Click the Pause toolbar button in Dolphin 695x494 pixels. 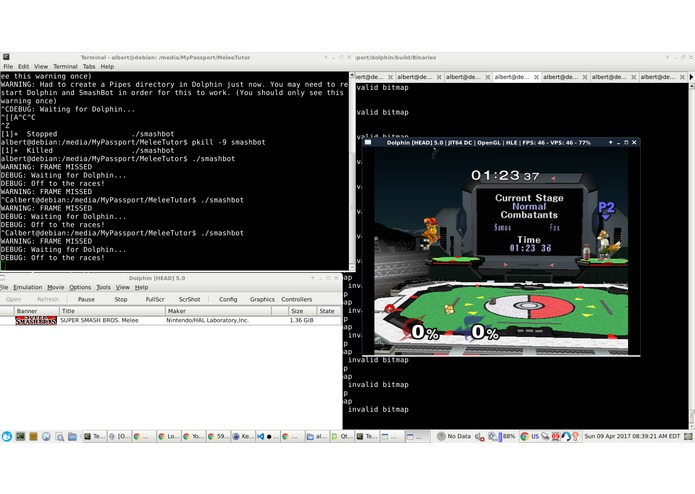pyautogui.click(x=86, y=300)
